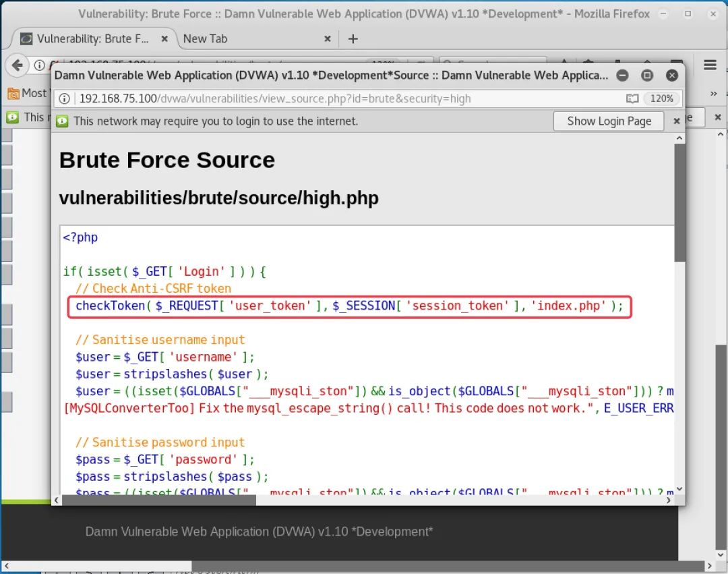Click the 'Brute Force Source' heading
The image size is (728, 574).
pyautogui.click(x=167, y=161)
